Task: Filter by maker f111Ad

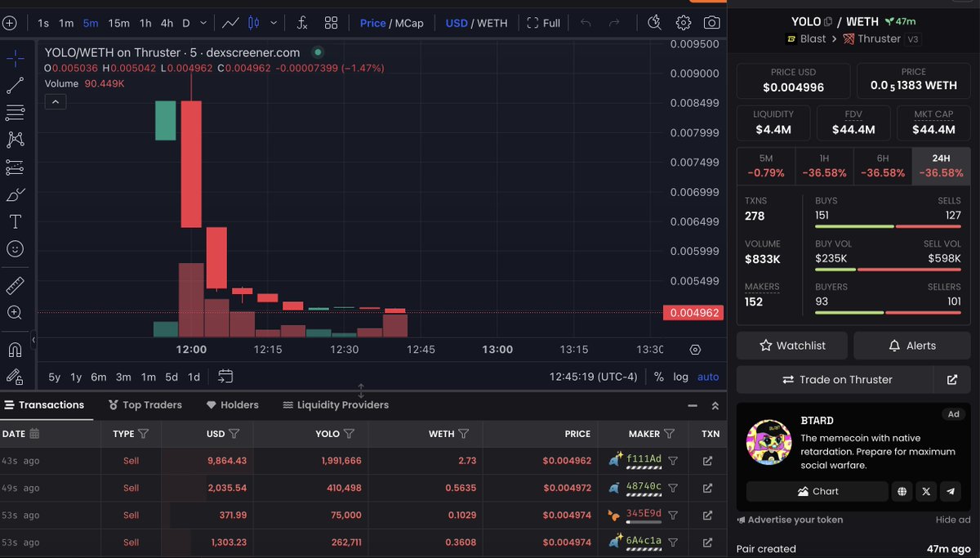Action: click(x=673, y=461)
